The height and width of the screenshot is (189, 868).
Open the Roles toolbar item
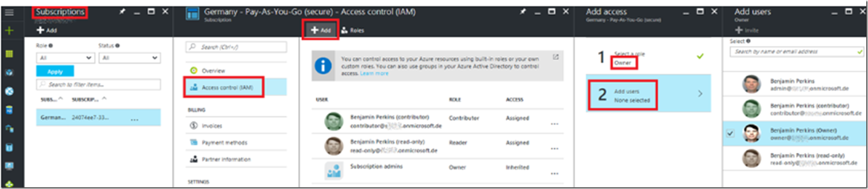[x=353, y=30]
